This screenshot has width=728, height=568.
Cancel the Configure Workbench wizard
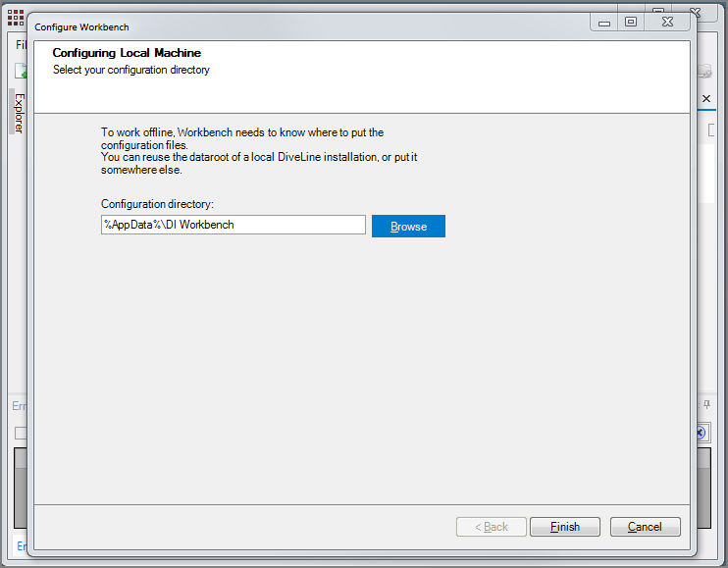click(645, 527)
